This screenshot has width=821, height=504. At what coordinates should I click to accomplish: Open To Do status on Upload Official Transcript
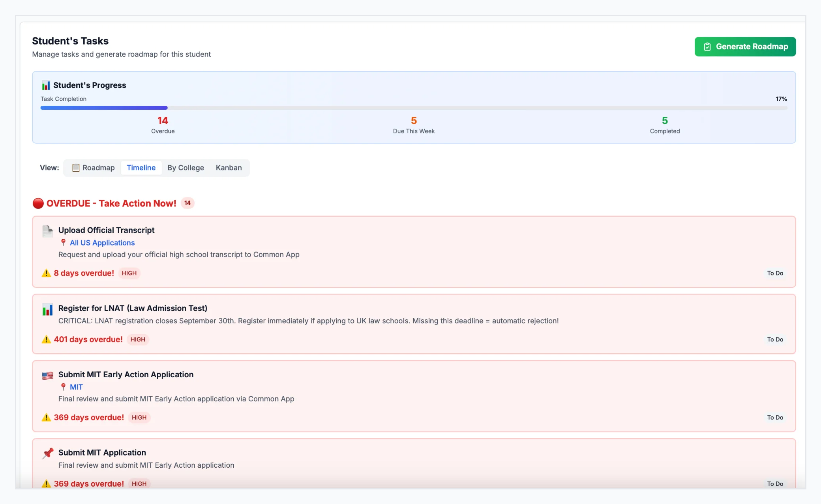[775, 273]
